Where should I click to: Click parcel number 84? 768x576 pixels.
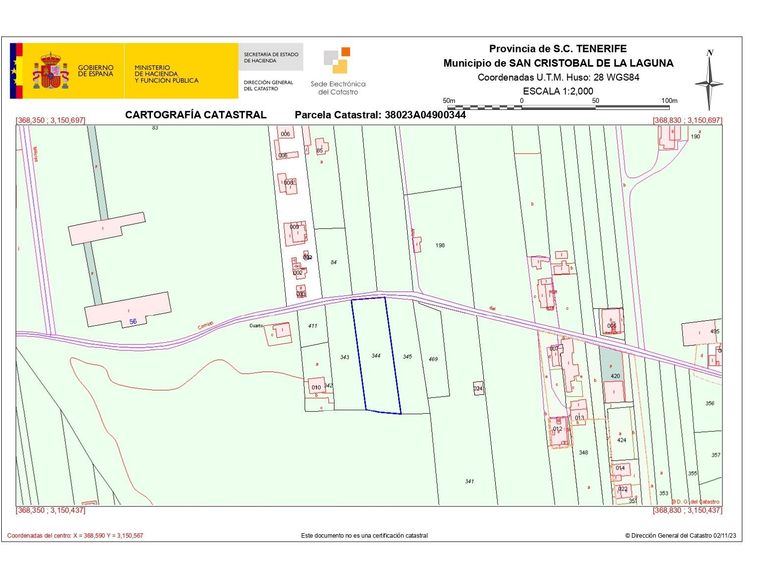pyautogui.click(x=334, y=263)
